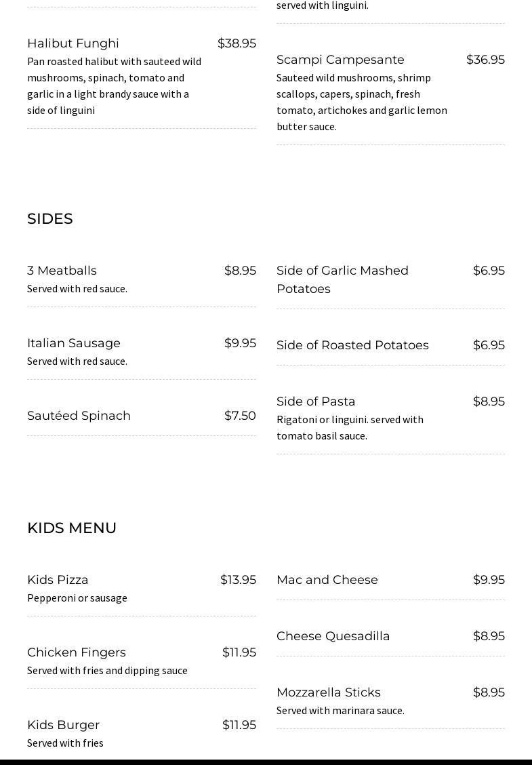Click the SIDES section heading
This screenshot has height=765, width=532.
coord(50,218)
